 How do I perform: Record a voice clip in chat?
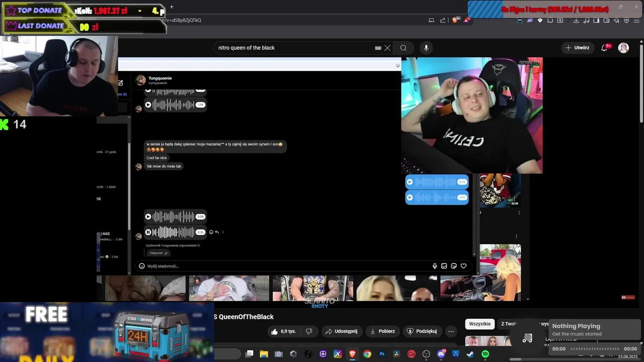point(435,266)
